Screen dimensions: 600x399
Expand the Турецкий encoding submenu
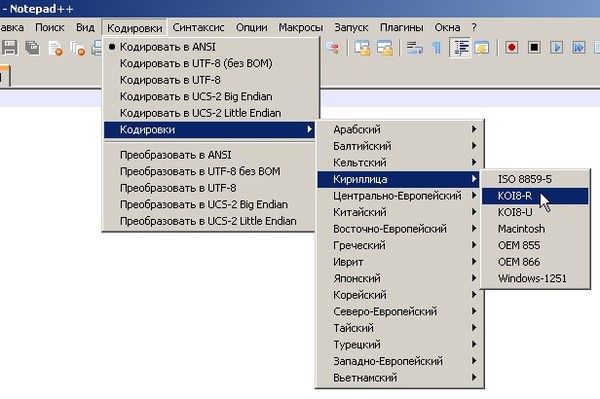click(x=399, y=344)
